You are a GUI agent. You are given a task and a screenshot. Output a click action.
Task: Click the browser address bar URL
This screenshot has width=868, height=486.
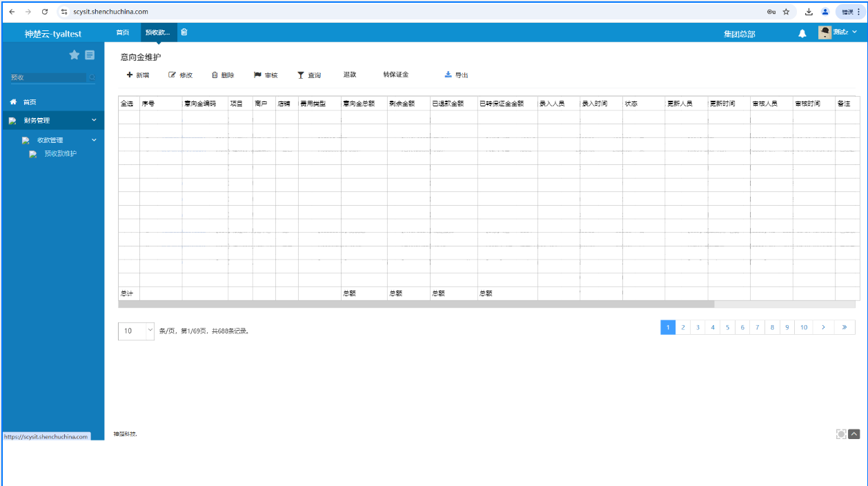click(110, 12)
